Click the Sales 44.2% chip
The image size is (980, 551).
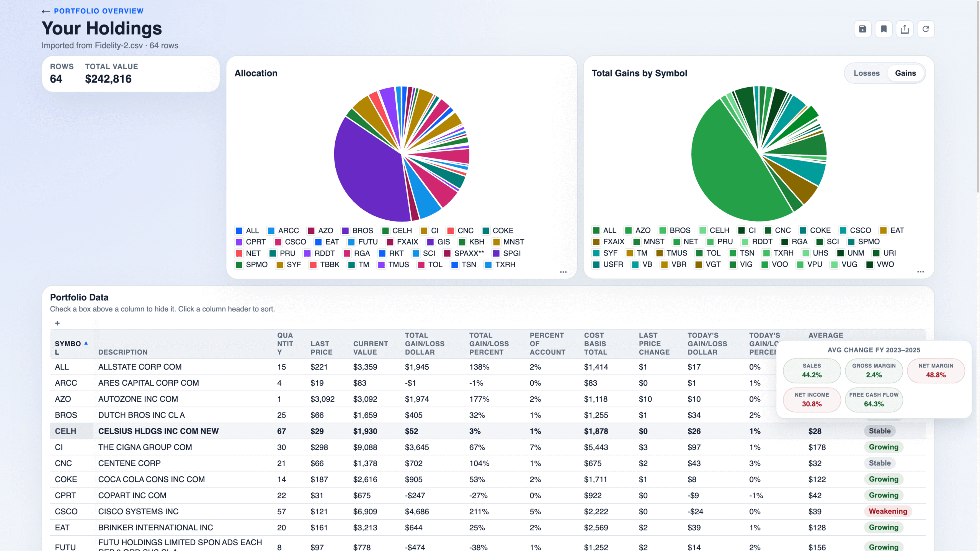click(812, 371)
